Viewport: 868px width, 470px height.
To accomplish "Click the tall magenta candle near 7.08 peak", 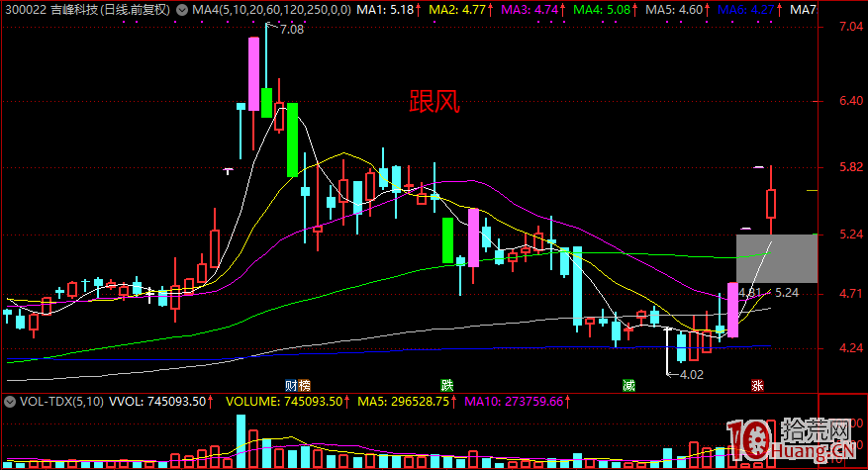I will (253, 73).
